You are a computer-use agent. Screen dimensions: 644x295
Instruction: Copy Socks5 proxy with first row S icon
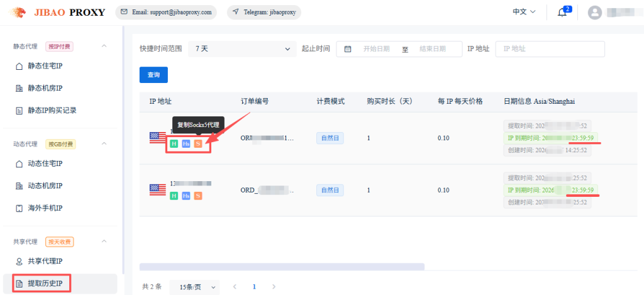pos(198,143)
